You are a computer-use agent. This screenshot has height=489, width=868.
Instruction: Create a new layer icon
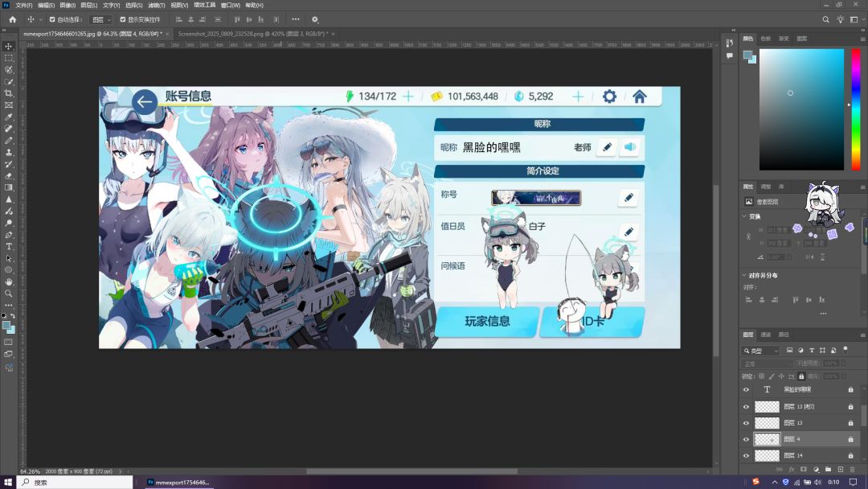[x=841, y=469]
